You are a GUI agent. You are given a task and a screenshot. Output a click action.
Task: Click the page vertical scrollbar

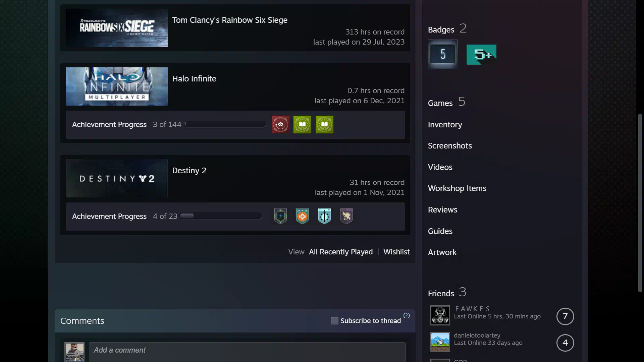pyautogui.click(x=640, y=203)
